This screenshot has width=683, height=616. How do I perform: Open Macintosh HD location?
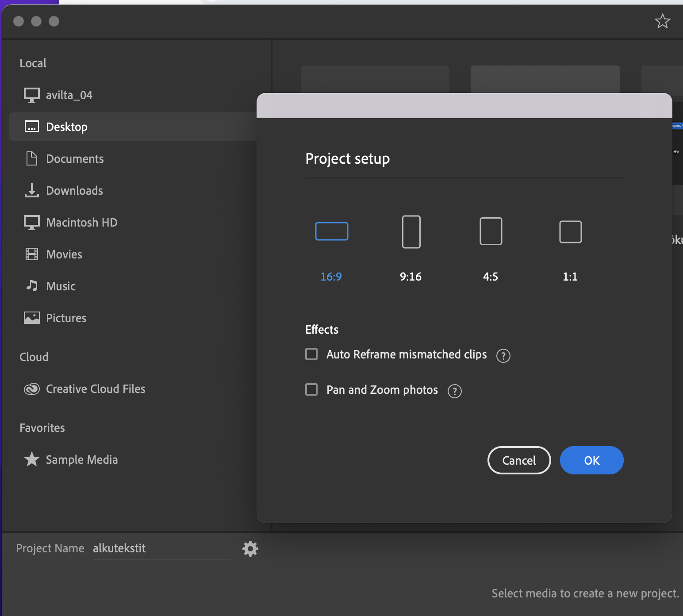(81, 223)
